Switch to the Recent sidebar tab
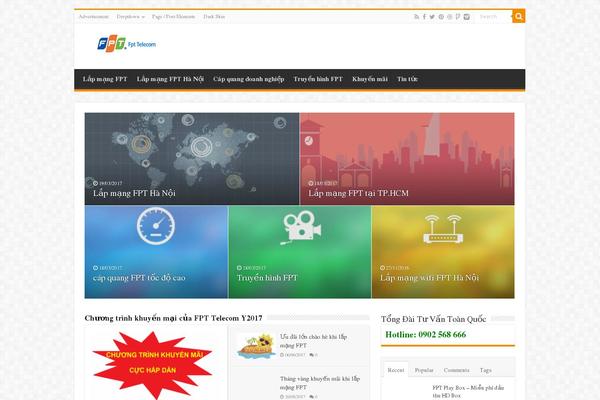This screenshot has height=400, width=600. [396, 370]
